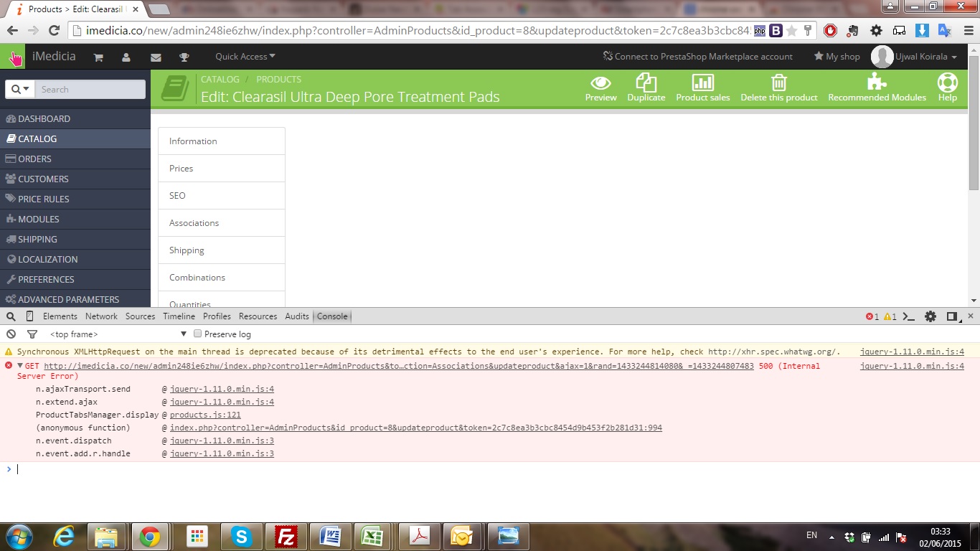The image size is (980, 551).
Task: Switch to the SEO product tab
Action: click(222, 196)
